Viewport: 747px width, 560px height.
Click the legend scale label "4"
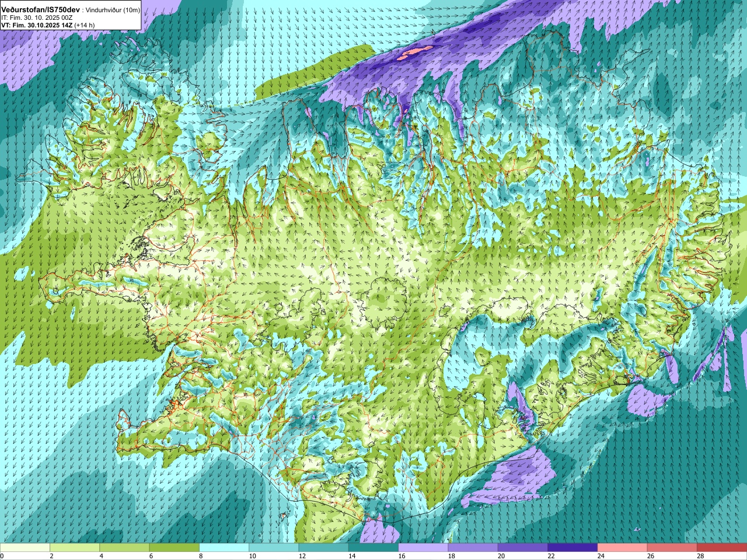(101, 556)
